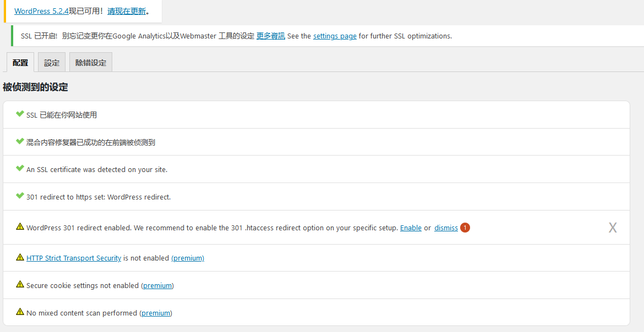Click dismiss on the 301 redirect notice

(x=446, y=228)
